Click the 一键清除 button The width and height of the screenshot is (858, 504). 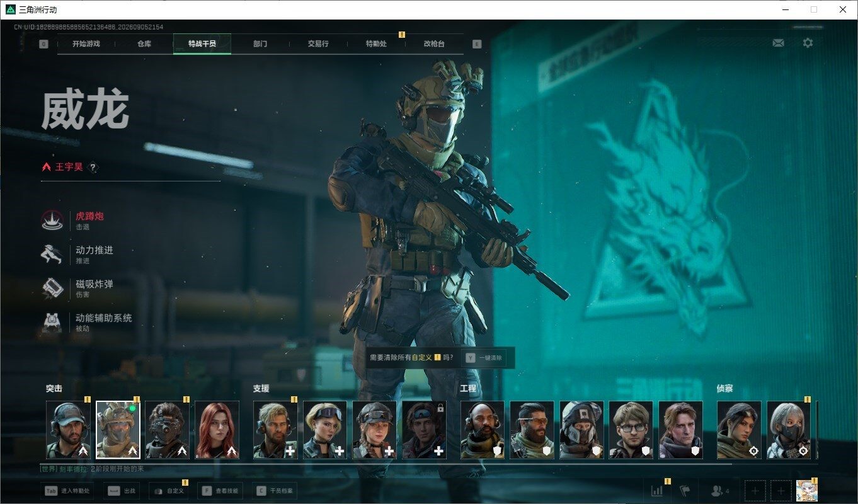click(484, 358)
